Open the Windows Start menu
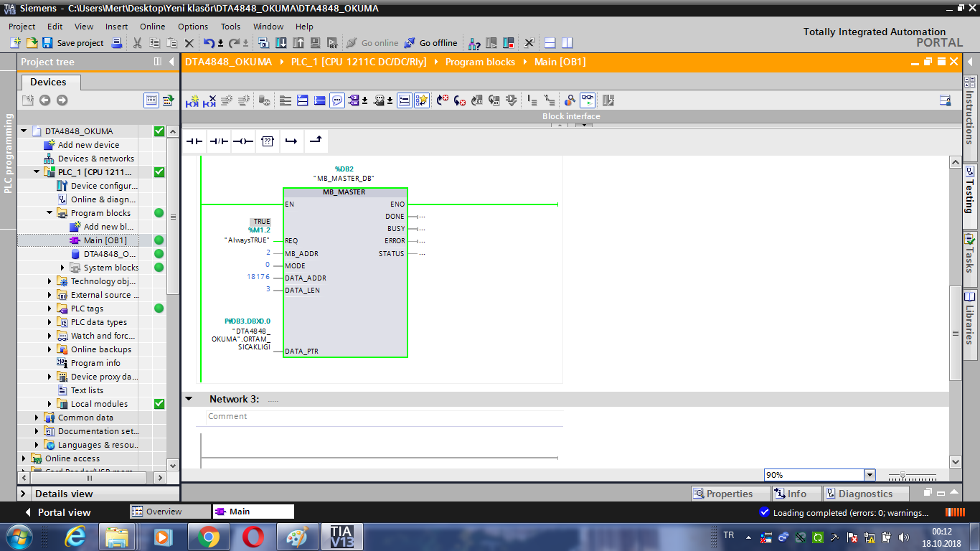This screenshot has width=980, height=551. (x=17, y=537)
